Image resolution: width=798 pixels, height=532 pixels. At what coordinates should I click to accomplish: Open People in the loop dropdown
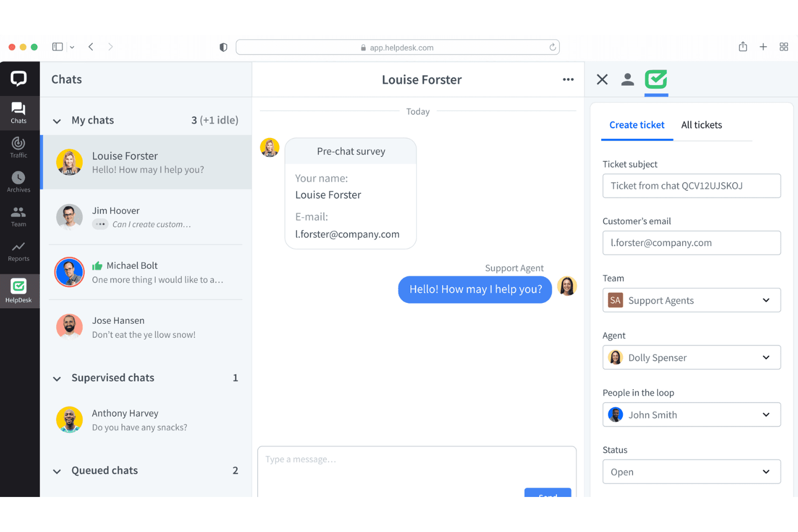tap(692, 414)
